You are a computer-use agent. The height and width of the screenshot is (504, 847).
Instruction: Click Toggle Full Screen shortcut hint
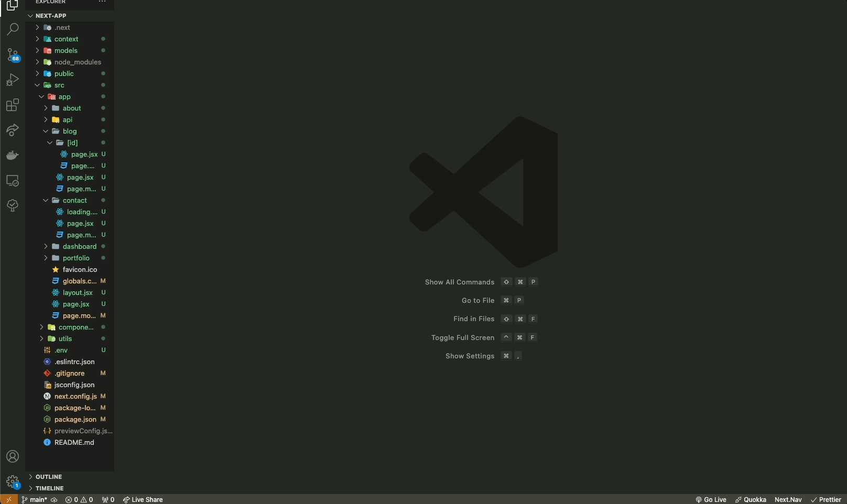[484, 337]
